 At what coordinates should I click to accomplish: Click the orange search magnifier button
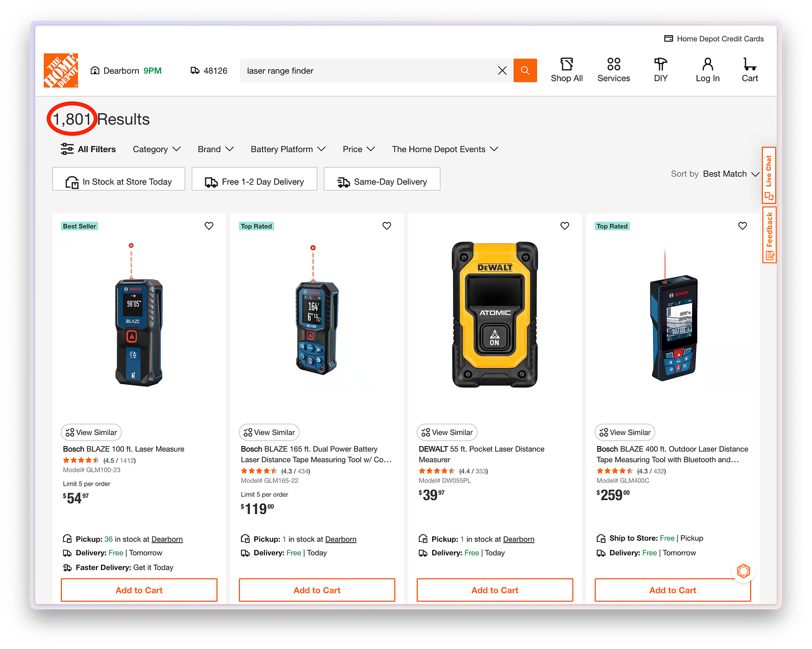coord(525,70)
